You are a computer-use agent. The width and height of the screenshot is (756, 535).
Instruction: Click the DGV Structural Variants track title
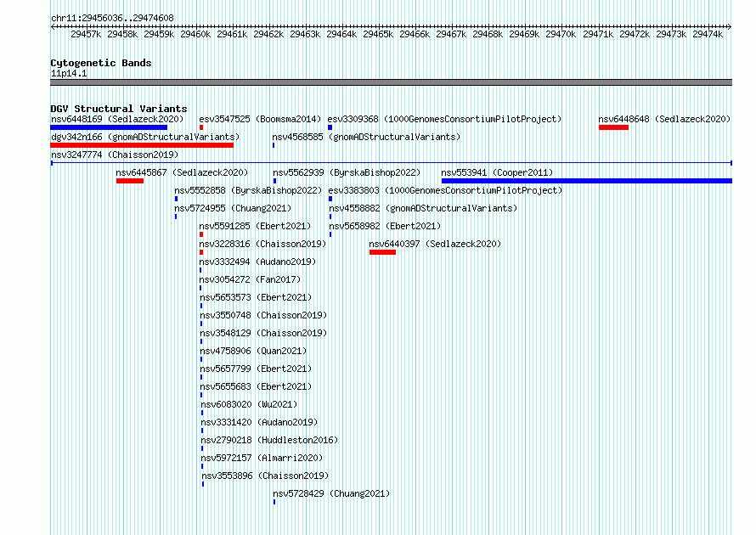[119, 109]
